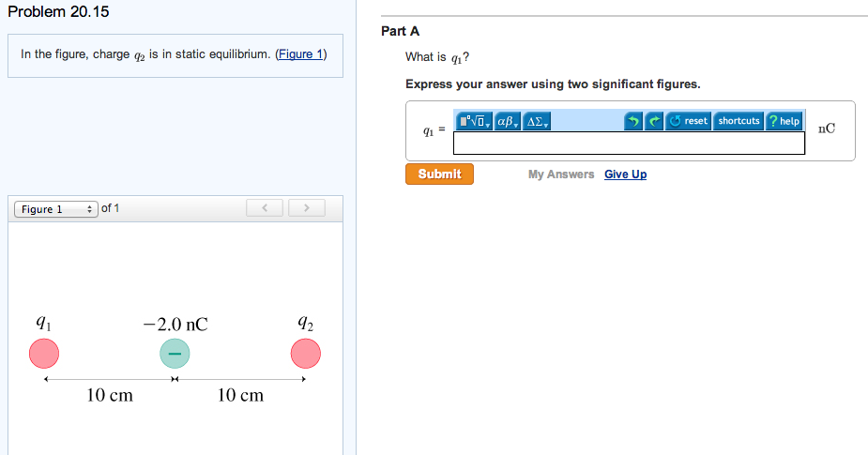Submit the answer
This screenshot has height=455, width=868.
pyautogui.click(x=439, y=174)
